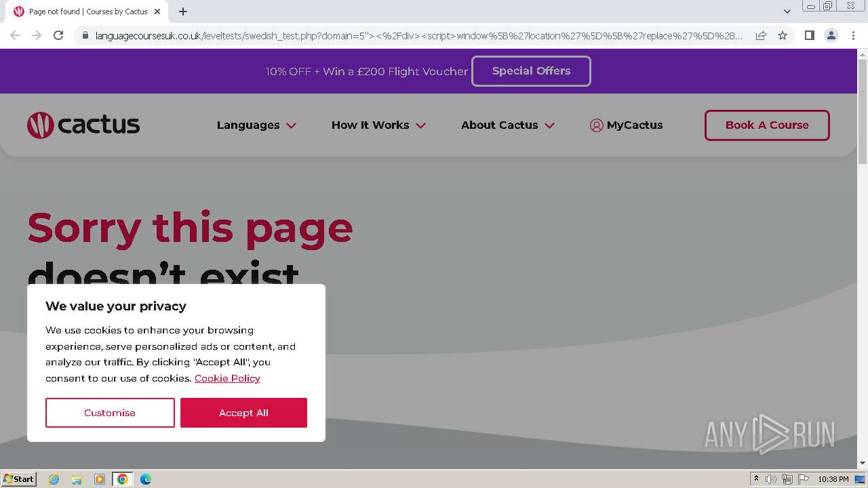Launch Microsoft Edge from taskbar
The image size is (868, 488).
146,479
